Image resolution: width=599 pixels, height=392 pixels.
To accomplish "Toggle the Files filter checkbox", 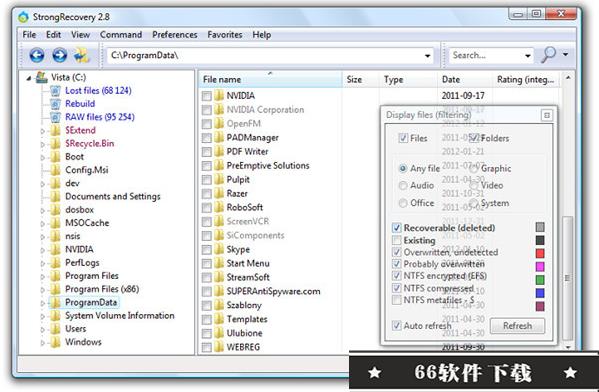I will point(403,138).
